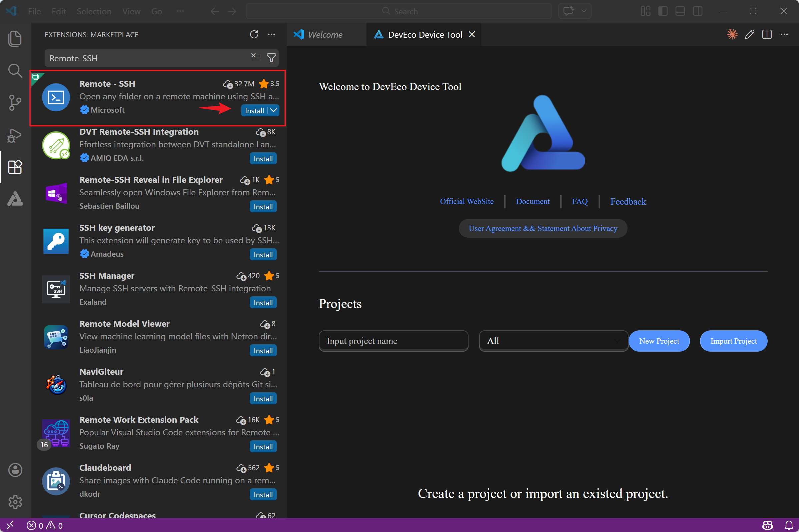Install the Remote Model Viewer extension
The height and width of the screenshot is (532, 799).
coord(263,350)
